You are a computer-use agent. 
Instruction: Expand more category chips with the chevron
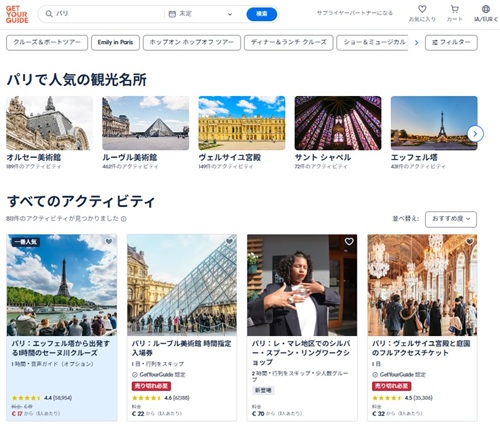416,43
